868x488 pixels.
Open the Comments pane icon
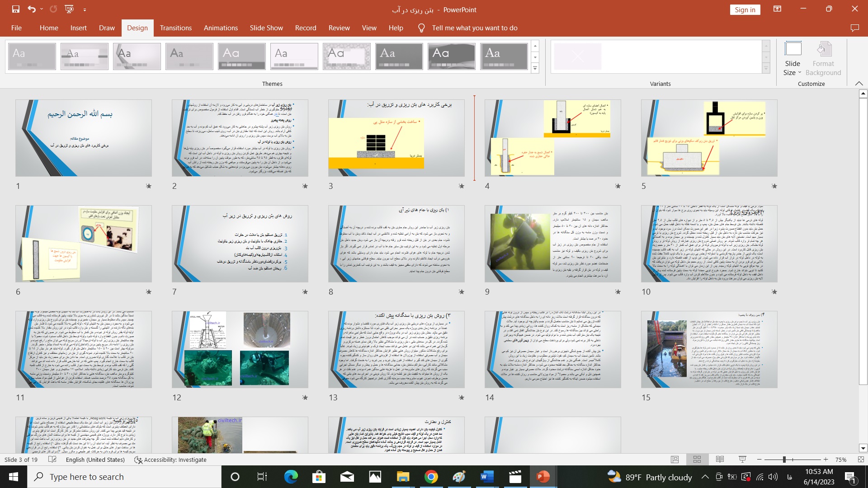854,28
